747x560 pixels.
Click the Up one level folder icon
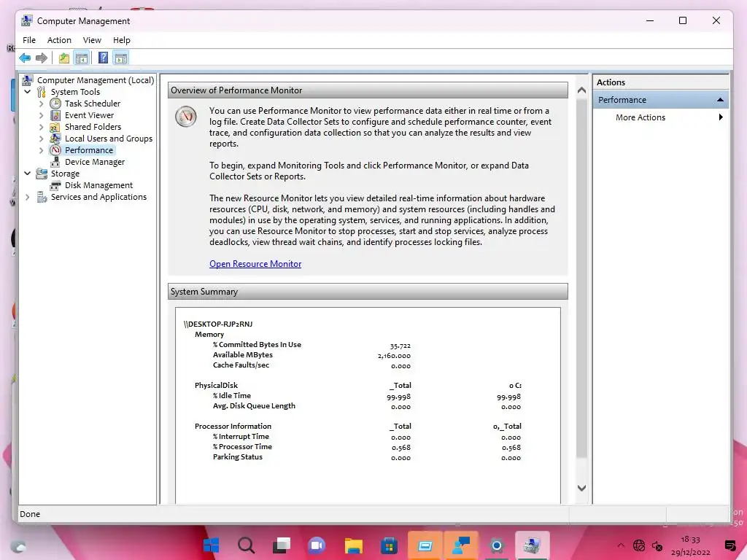[64, 58]
